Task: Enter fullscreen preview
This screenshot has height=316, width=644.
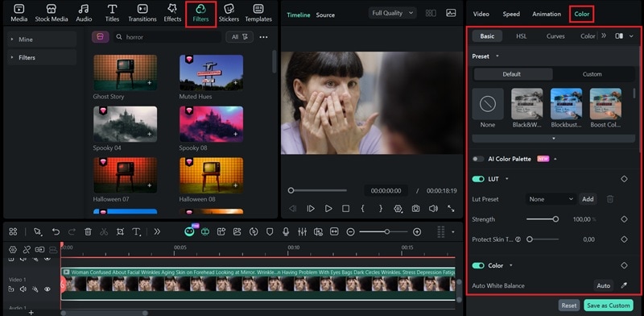Action: pyautogui.click(x=451, y=209)
